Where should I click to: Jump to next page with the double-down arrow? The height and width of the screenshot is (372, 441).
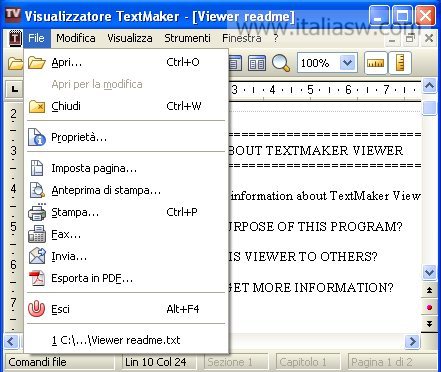pyautogui.click(x=429, y=324)
